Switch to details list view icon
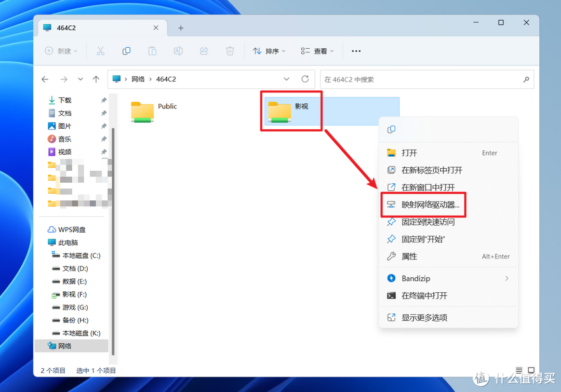561x392 pixels. [x=519, y=370]
